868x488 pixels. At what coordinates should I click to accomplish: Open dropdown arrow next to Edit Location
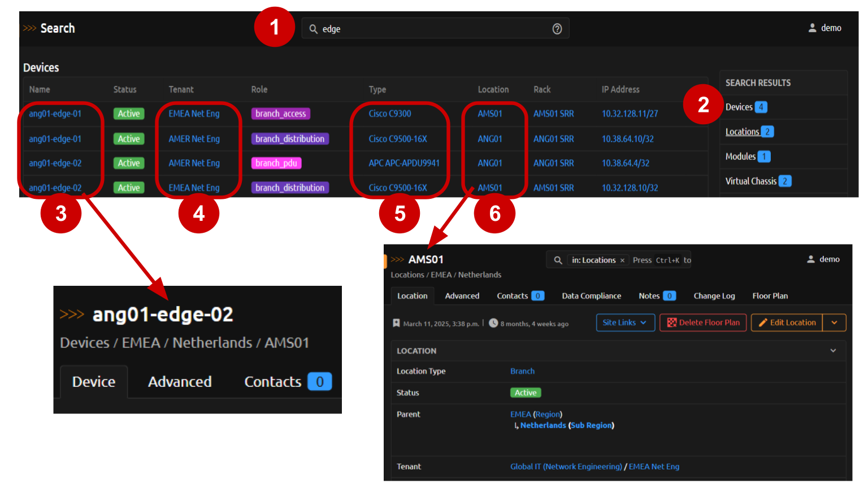[x=834, y=323]
